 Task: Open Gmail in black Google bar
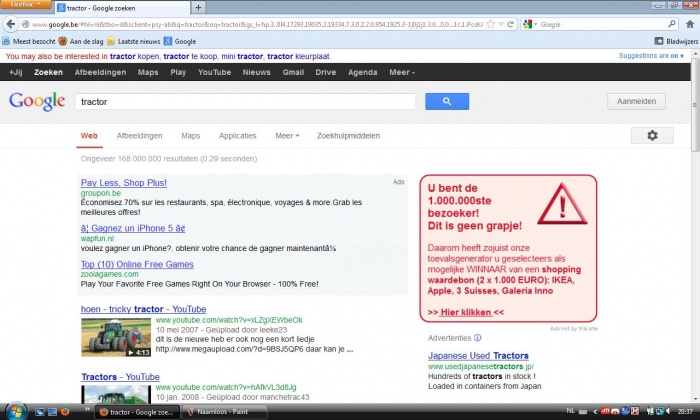click(x=293, y=72)
